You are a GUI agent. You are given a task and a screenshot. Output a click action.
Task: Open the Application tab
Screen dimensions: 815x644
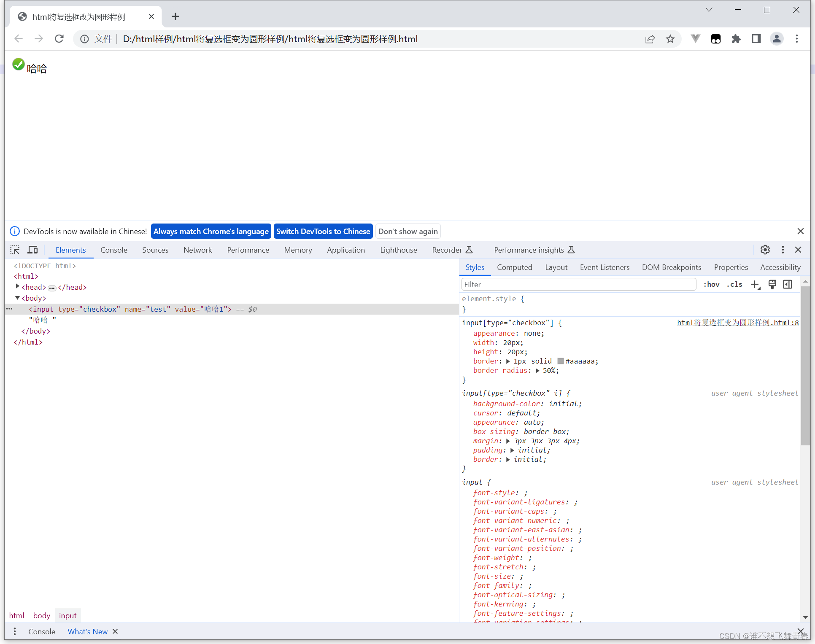(x=346, y=250)
